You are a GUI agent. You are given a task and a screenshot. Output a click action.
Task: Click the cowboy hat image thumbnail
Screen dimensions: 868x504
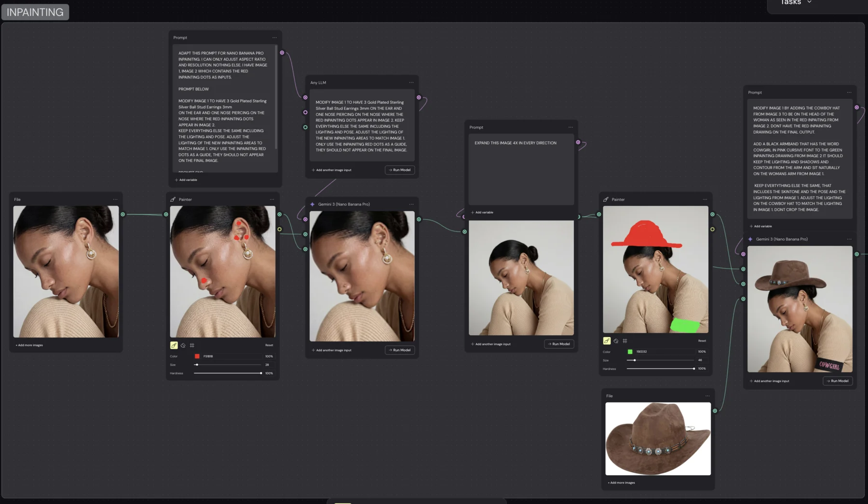(x=658, y=439)
